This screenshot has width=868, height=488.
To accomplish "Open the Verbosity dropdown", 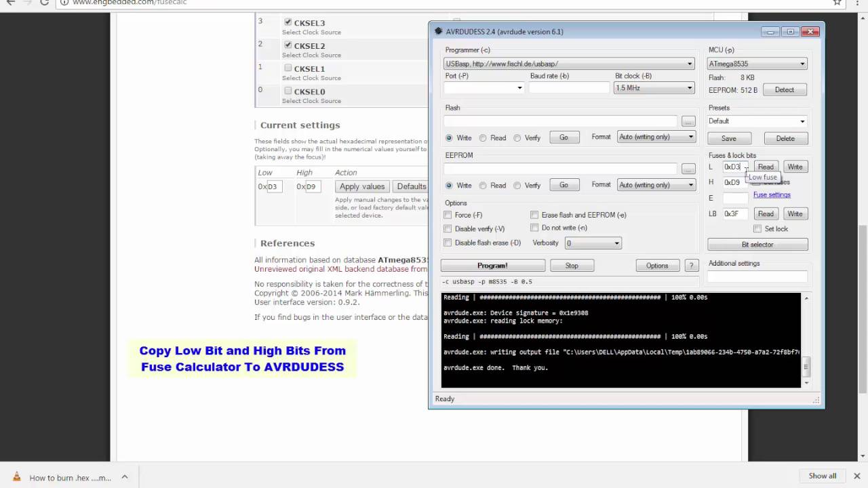I will coord(593,243).
